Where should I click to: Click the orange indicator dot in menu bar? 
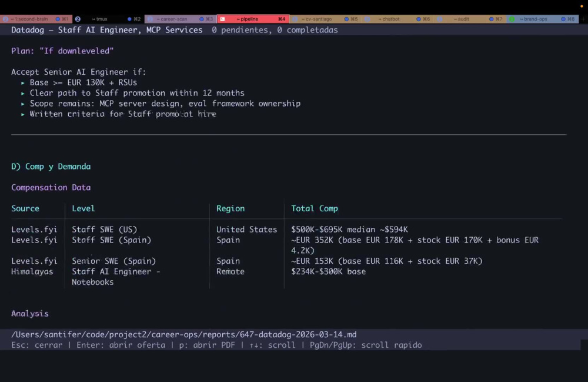(582, 6)
